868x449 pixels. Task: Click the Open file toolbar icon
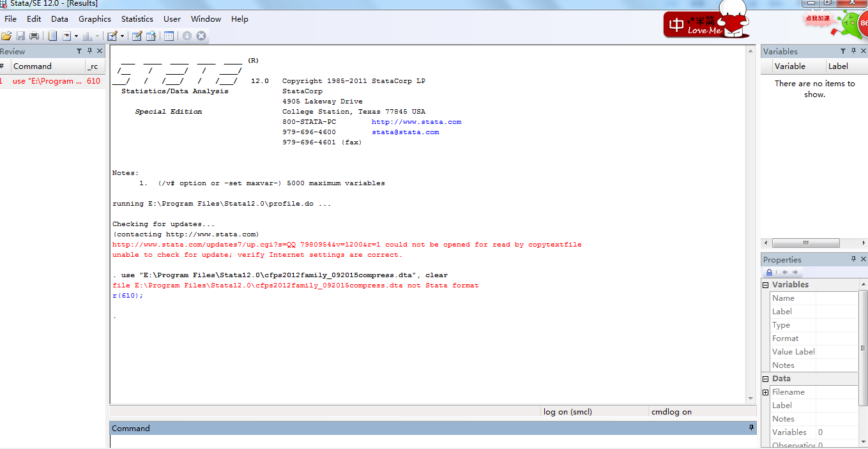point(6,36)
